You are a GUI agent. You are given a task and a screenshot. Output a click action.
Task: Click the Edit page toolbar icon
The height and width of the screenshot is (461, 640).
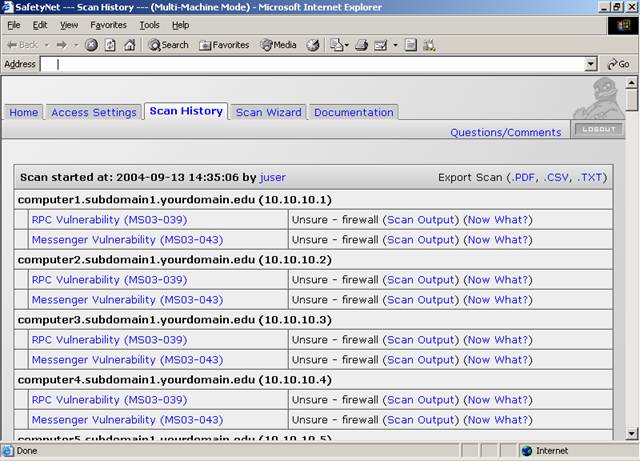point(380,45)
